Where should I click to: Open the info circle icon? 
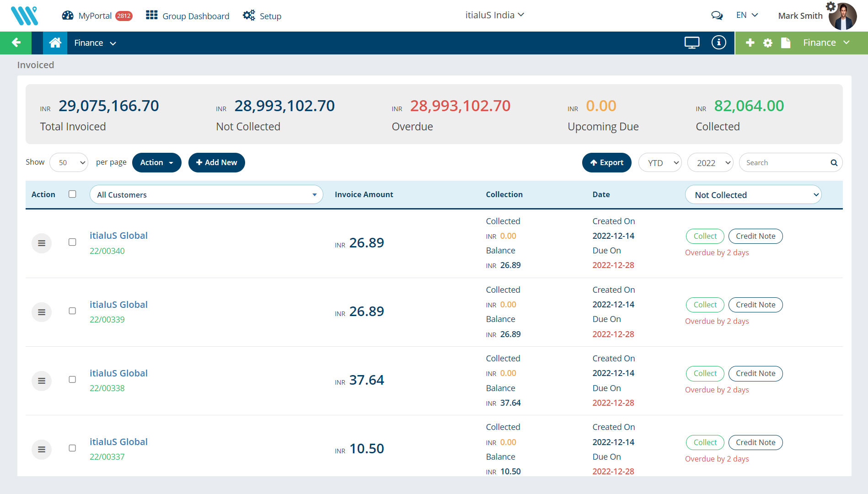(718, 43)
